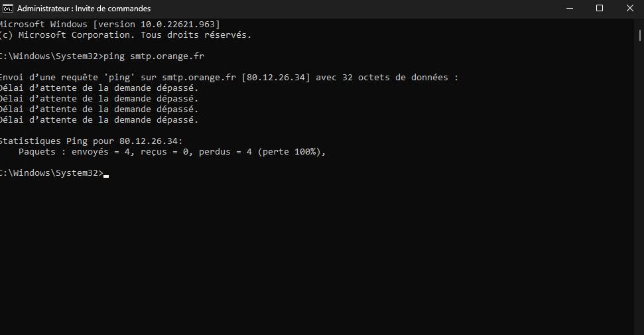The image size is (644, 335).
Task: Select the version text 'version 10.0.22621.963'
Action: [157, 25]
